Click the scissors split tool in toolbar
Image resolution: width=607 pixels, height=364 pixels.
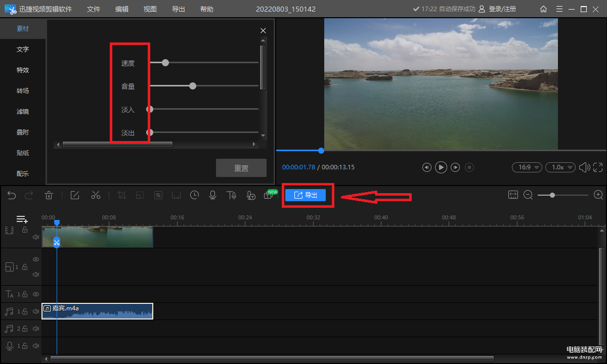tap(96, 195)
